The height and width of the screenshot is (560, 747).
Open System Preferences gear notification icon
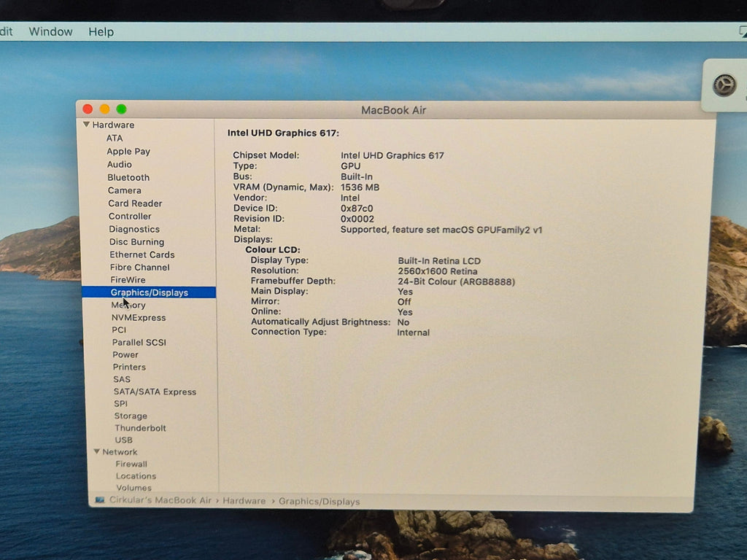[724, 86]
